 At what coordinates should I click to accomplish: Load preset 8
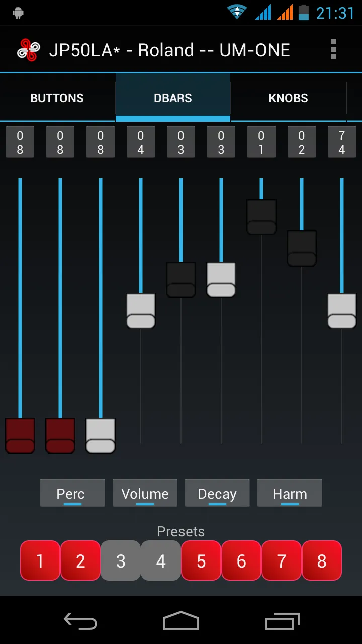click(322, 560)
